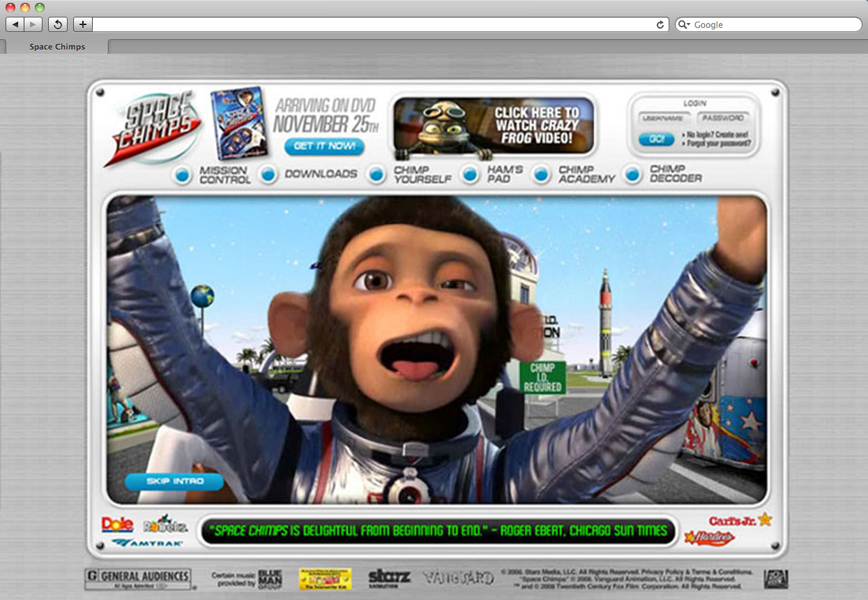Click the browser address bar
Screen dimensions: 868x600
tap(381, 24)
